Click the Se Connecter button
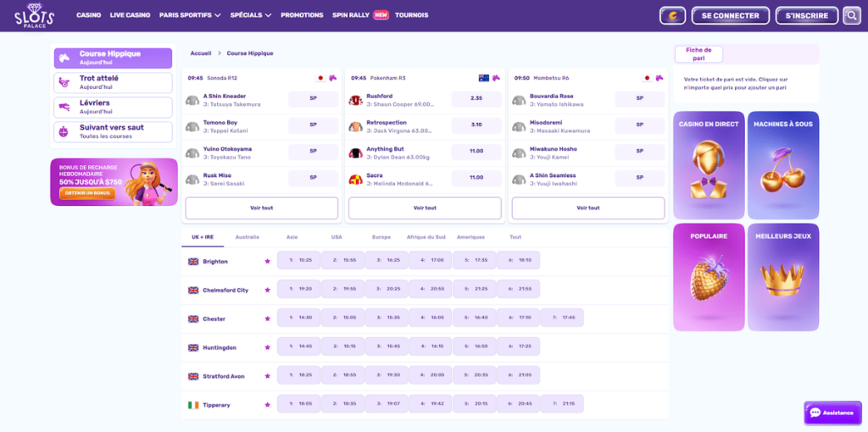The height and width of the screenshot is (432, 868). click(x=730, y=15)
